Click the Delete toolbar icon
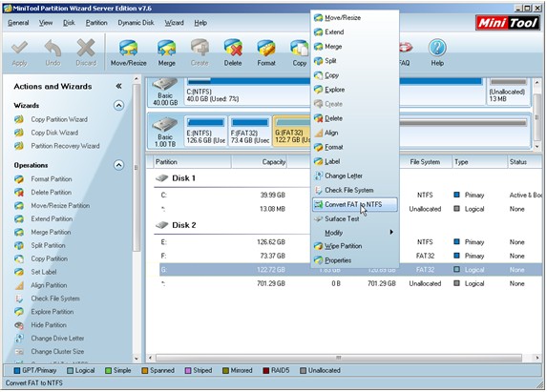 [233, 52]
